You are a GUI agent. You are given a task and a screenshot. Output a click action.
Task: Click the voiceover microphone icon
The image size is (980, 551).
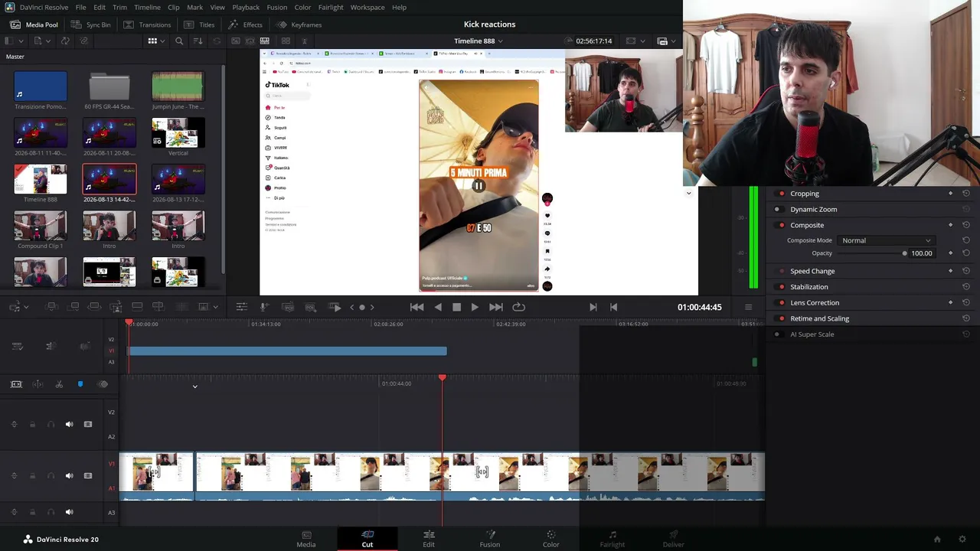pyautogui.click(x=264, y=307)
